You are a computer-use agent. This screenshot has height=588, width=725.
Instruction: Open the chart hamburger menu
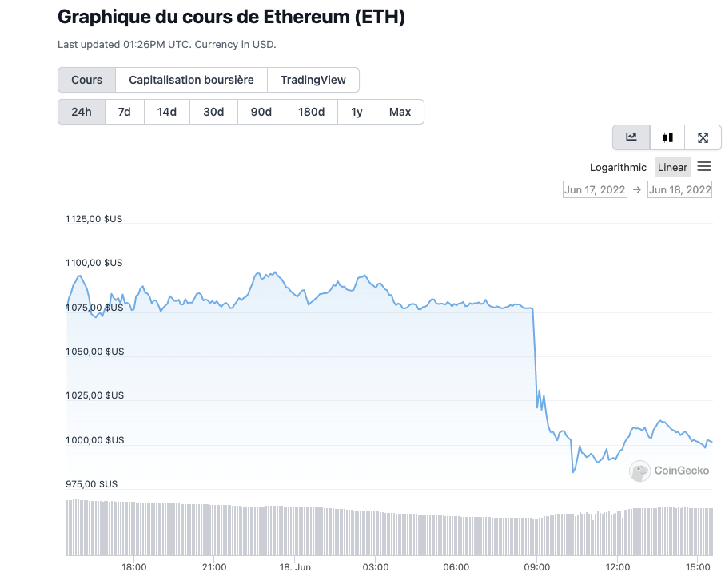click(x=704, y=166)
